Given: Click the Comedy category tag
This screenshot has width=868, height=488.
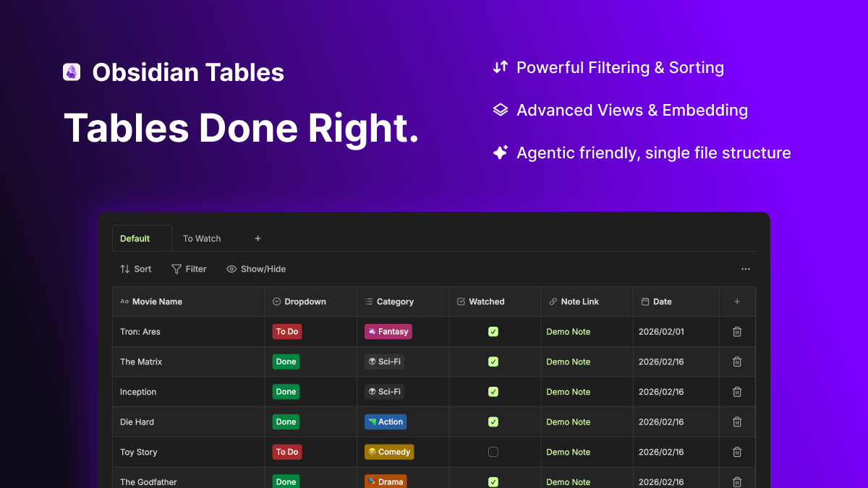Looking at the screenshot, I should coord(389,452).
